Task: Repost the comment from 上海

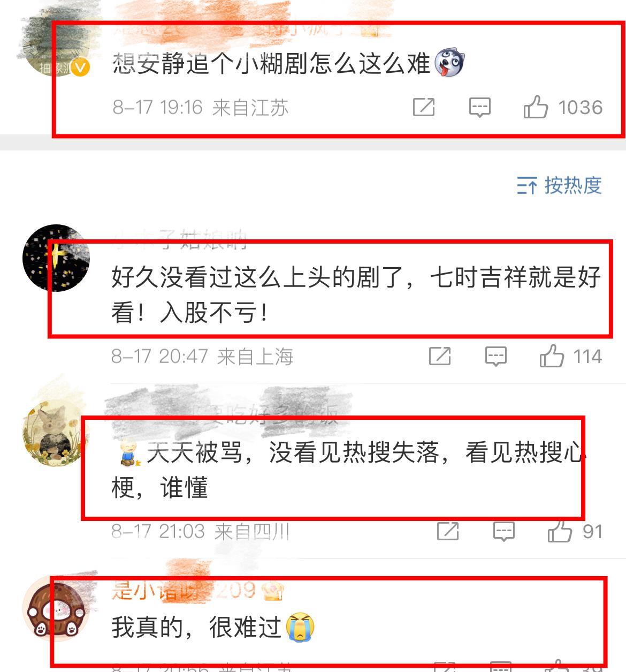Action: 440,356
